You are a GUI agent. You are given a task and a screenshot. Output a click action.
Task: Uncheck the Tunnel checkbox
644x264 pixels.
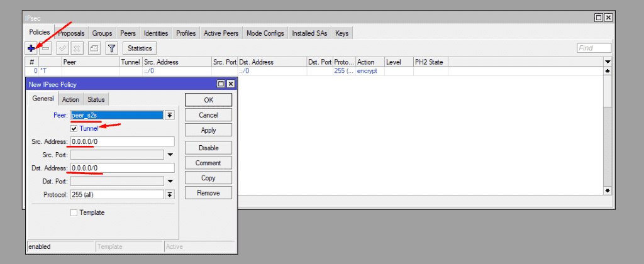[x=74, y=128]
